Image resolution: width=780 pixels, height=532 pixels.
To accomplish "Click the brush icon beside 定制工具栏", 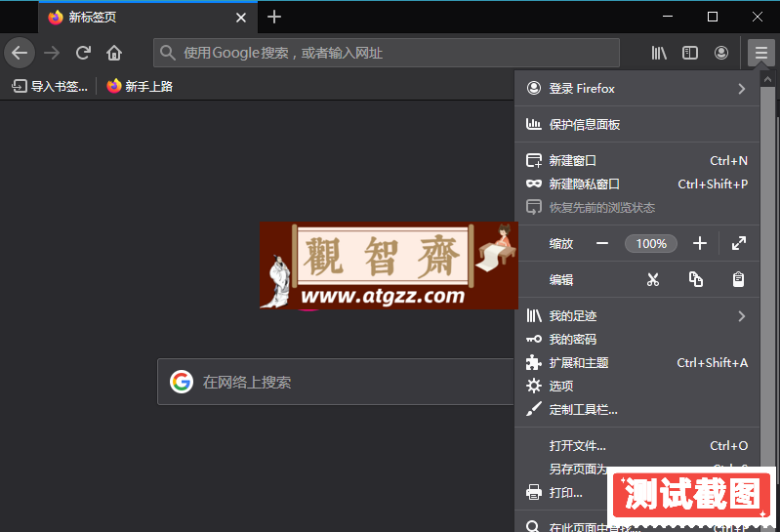I will 534,409.
